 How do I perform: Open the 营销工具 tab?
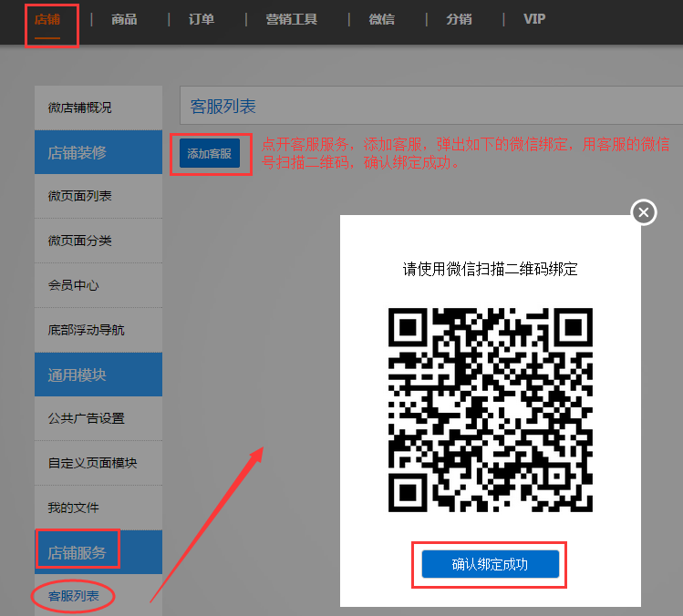pos(292,19)
